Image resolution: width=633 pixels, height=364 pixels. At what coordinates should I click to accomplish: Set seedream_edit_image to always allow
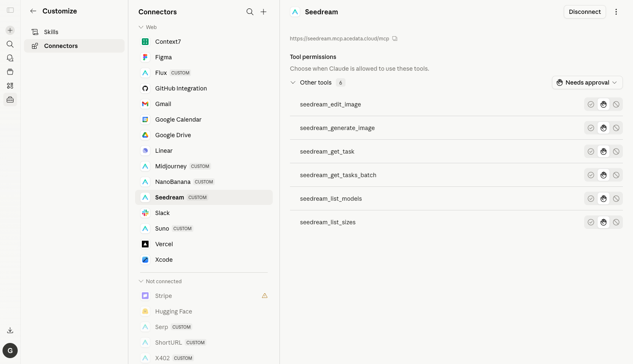pos(591,104)
